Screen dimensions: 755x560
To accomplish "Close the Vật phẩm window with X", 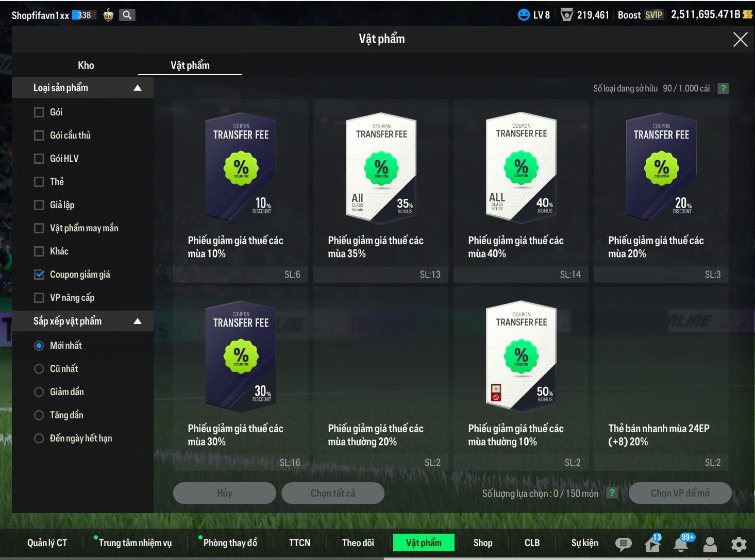I will click(x=740, y=40).
